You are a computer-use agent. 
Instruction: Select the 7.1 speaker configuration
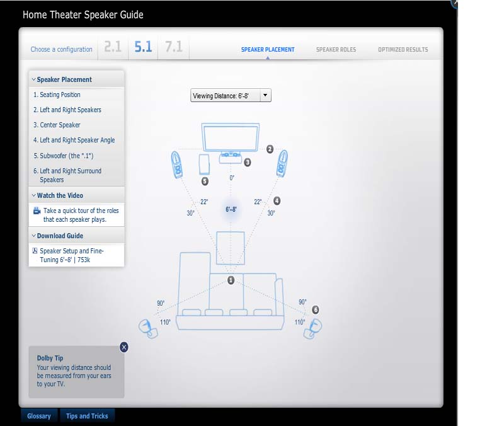click(x=174, y=47)
